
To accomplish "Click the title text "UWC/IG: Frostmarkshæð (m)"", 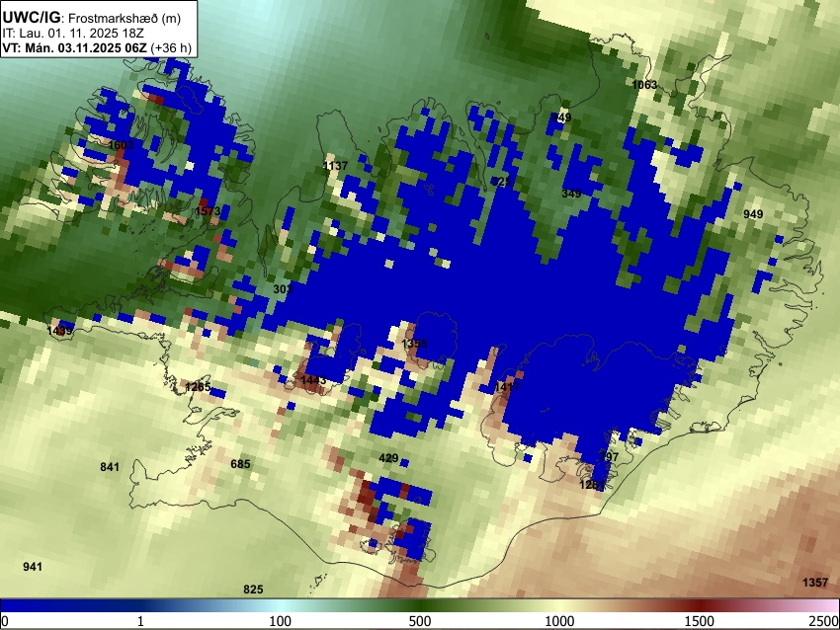I will tap(91, 18).
